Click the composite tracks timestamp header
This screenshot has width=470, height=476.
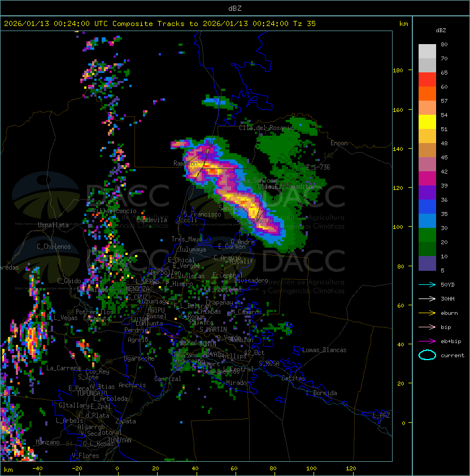[160, 24]
